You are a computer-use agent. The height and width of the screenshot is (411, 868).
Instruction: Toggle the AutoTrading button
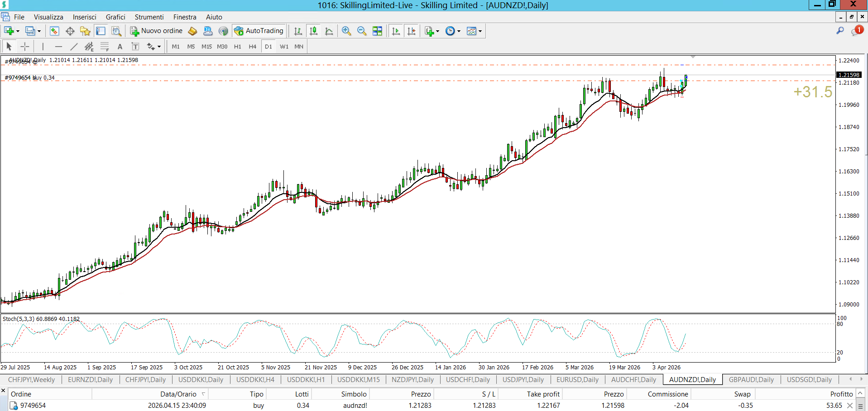(x=259, y=31)
